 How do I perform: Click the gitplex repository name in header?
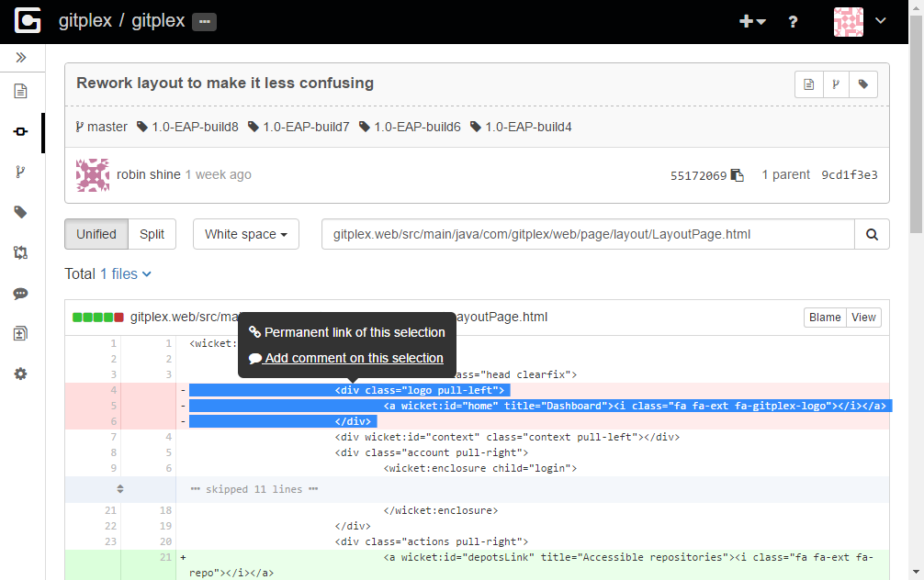pyautogui.click(x=159, y=20)
